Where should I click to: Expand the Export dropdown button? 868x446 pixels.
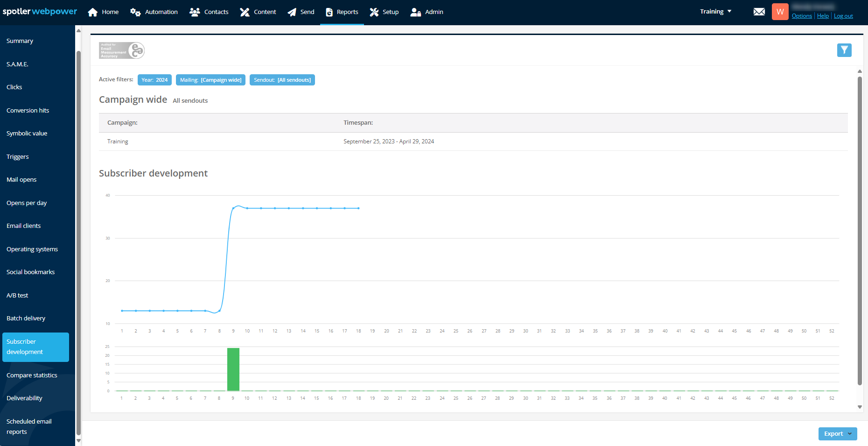point(838,434)
